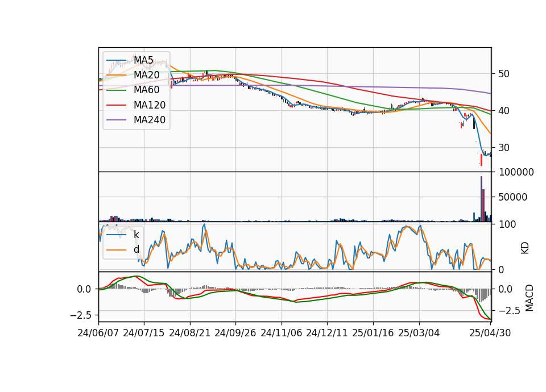546x392 pixels.
Task: Click the MA240 legend entry
Action: click(x=136, y=120)
